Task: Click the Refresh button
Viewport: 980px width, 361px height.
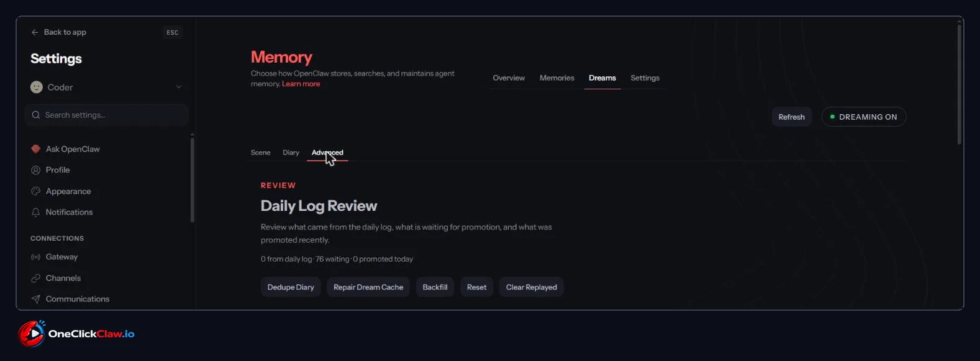Action: [791, 117]
